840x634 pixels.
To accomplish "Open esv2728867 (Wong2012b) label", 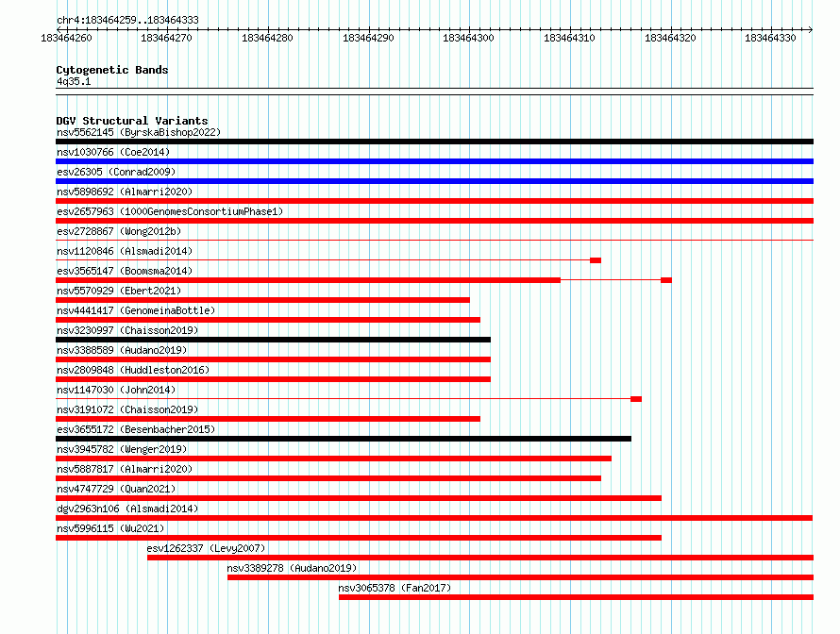I will (x=119, y=231).
